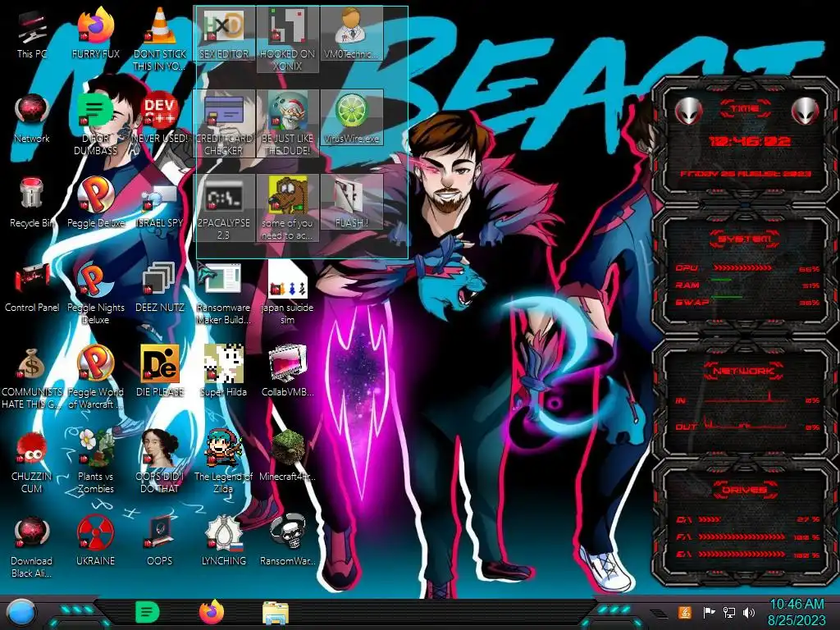Click the right alien head gadget logo
Viewport: 840px width, 630px height.
click(x=805, y=111)
